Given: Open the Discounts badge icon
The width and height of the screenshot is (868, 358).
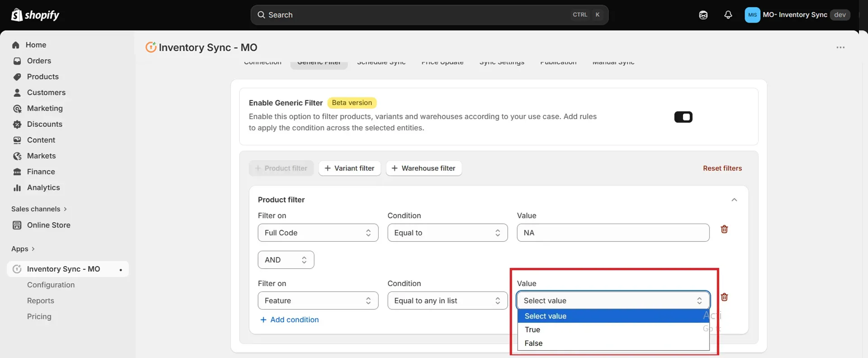Looking at the screenshot, I should (17, 124).
